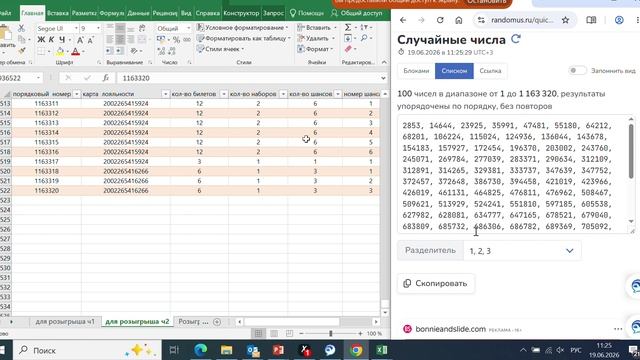This screenshot has width=640, height=360.
Task: Click the Windows taskbar Поиск search box
Action: pos(88,350)
